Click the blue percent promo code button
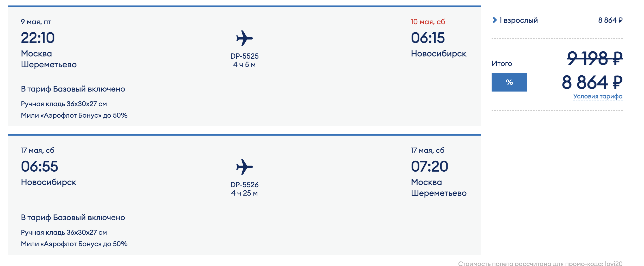Viewport: 644px width, 266px height. pyautogui.click(x=509, y=82)
